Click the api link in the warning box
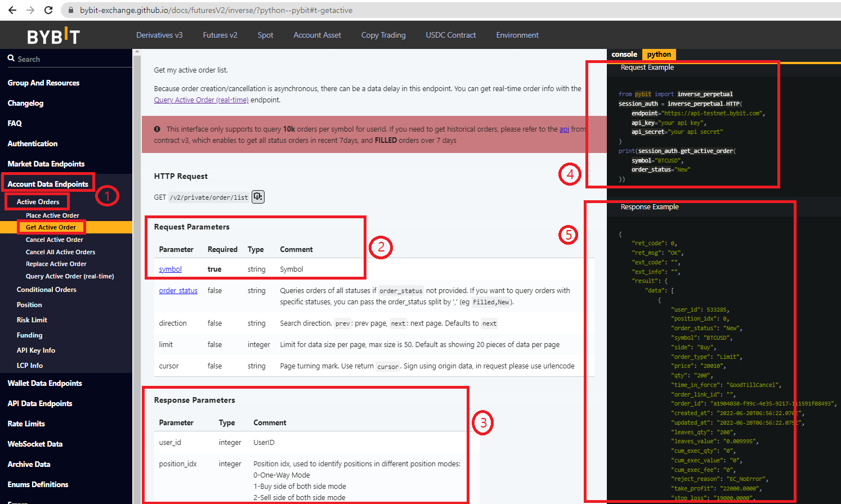 point(564,129)
